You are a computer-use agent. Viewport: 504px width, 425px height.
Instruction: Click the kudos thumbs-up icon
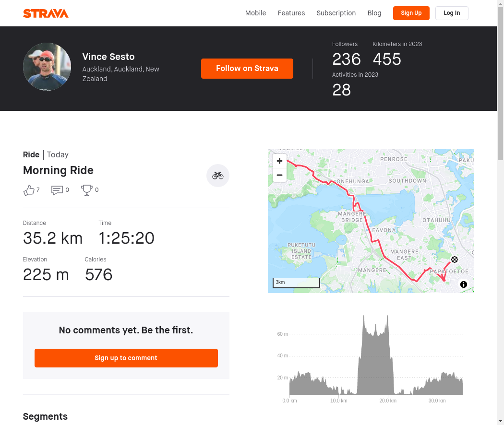pyautogui.click(x=29, y=190)
